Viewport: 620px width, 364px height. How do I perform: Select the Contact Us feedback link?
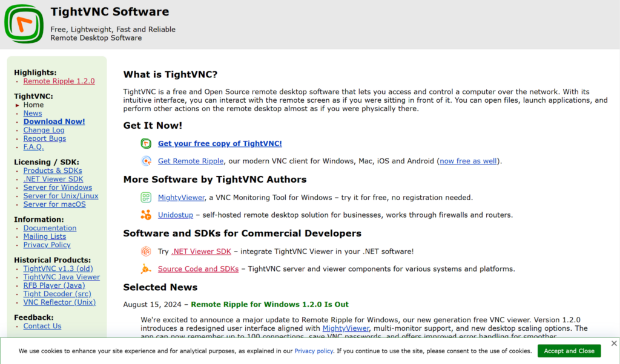pos(42,326)
